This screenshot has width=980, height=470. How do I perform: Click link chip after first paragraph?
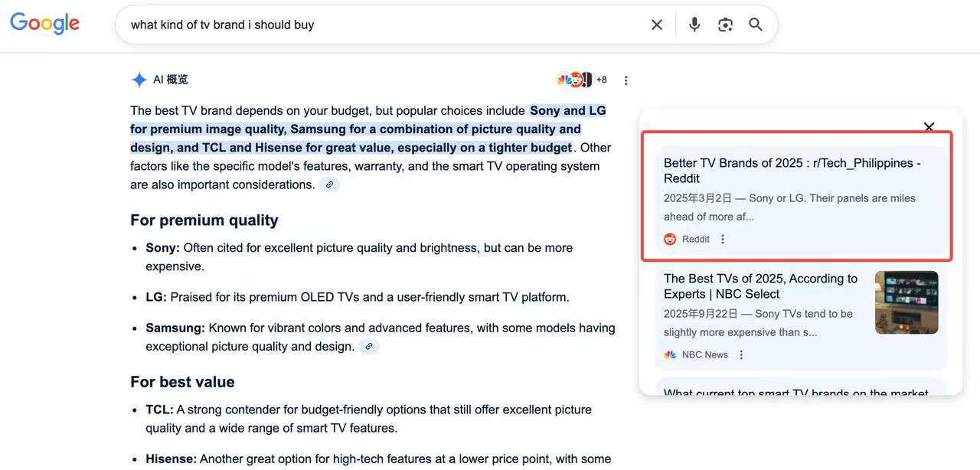pos(329,184)
